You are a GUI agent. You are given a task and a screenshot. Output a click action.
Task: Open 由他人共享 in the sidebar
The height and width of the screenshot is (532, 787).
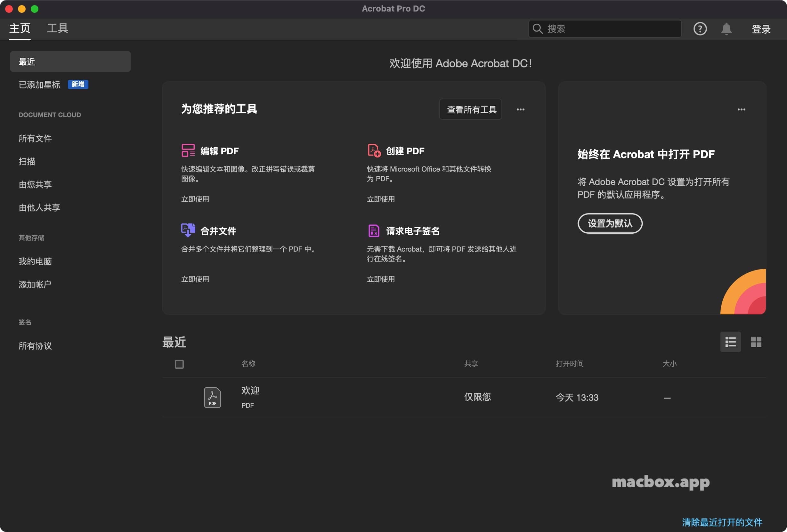coord(39,208)
